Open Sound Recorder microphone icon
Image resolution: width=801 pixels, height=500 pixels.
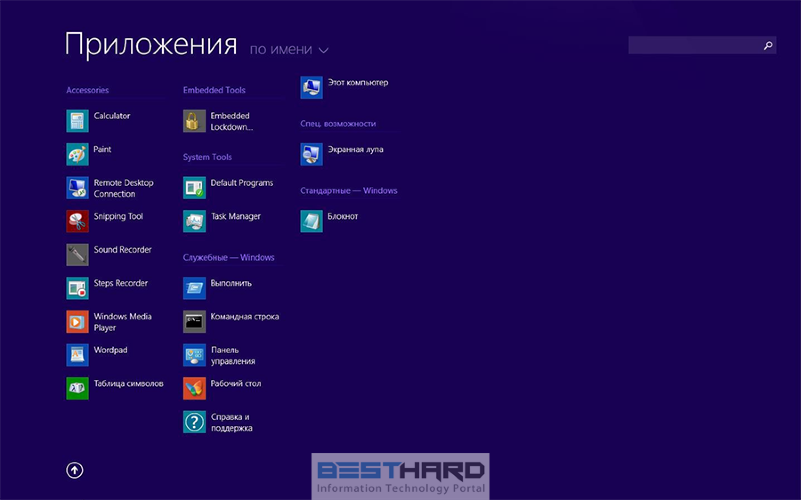click(x=77, y=255)
